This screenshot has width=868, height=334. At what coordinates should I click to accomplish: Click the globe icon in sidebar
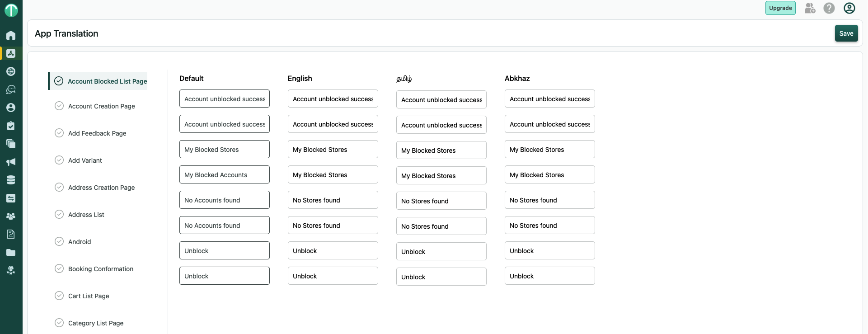click(11, 71)
